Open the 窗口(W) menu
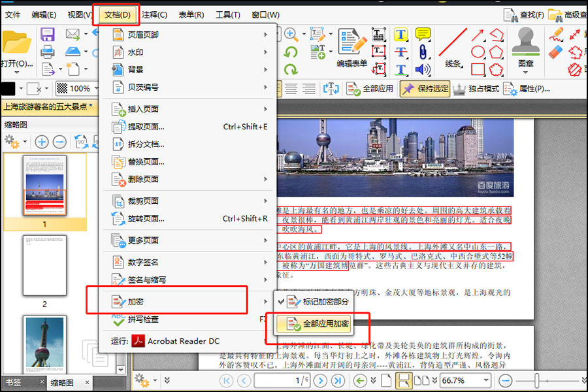 point(265,15)
